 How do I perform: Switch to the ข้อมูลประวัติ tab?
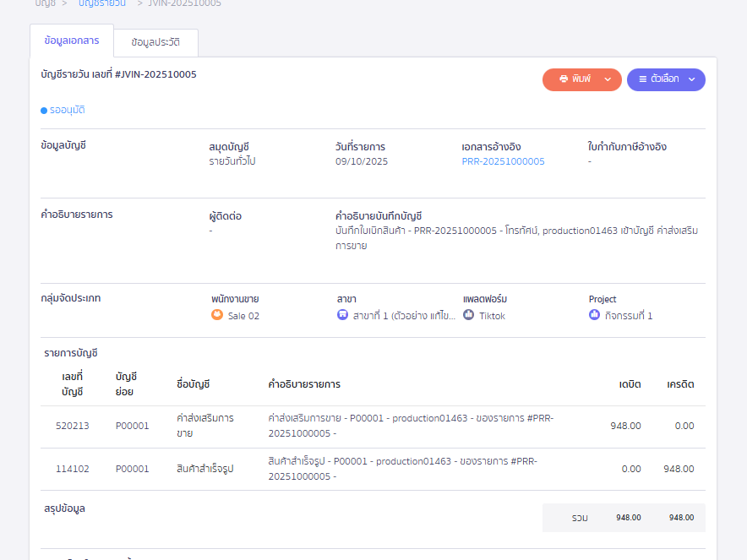pyautogui.click(x=155, y=41)
